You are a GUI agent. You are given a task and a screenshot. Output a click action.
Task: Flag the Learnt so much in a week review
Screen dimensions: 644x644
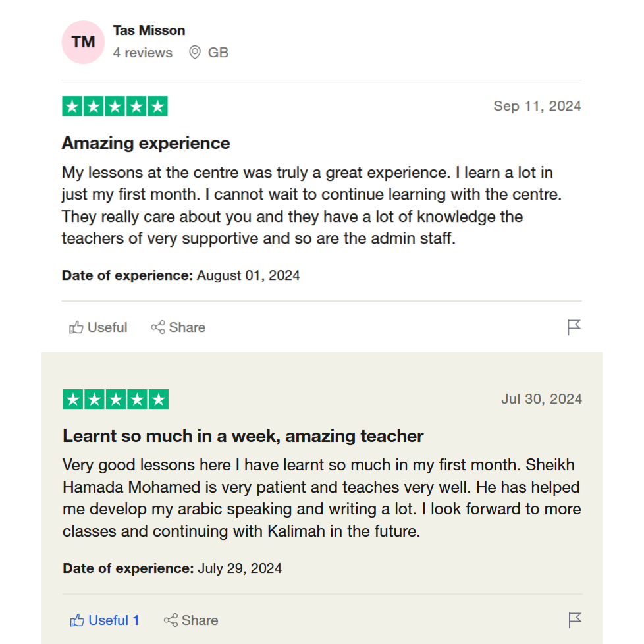click(x=575, y=620)
